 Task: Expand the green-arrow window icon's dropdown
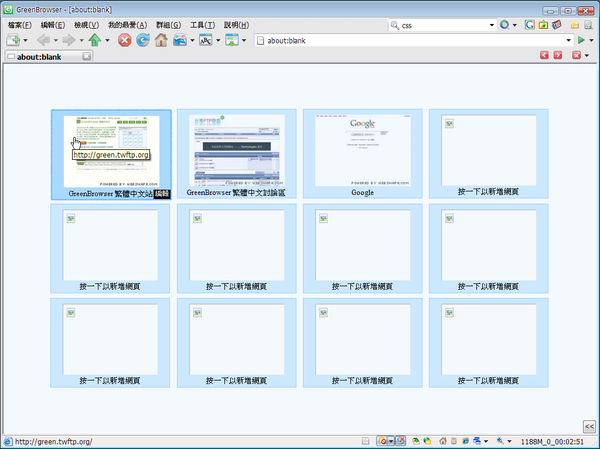click(x=244, y=40)
